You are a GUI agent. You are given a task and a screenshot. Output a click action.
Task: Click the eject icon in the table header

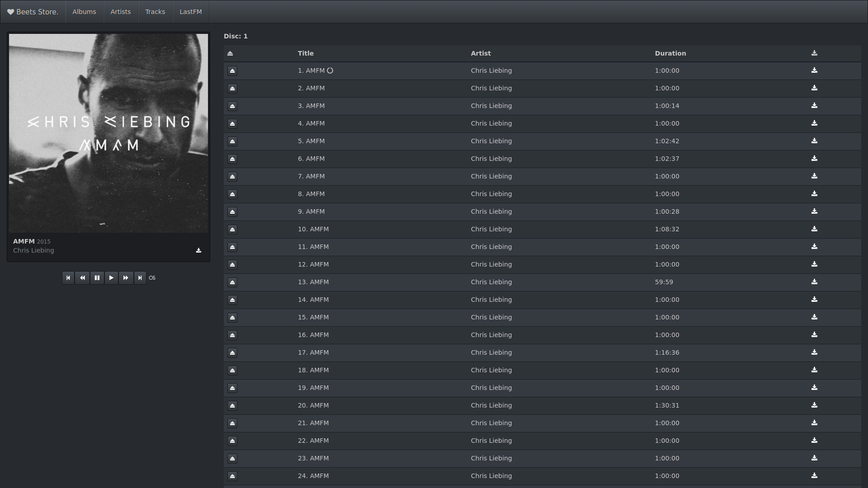pyautogui.click(x=230, y=53)
